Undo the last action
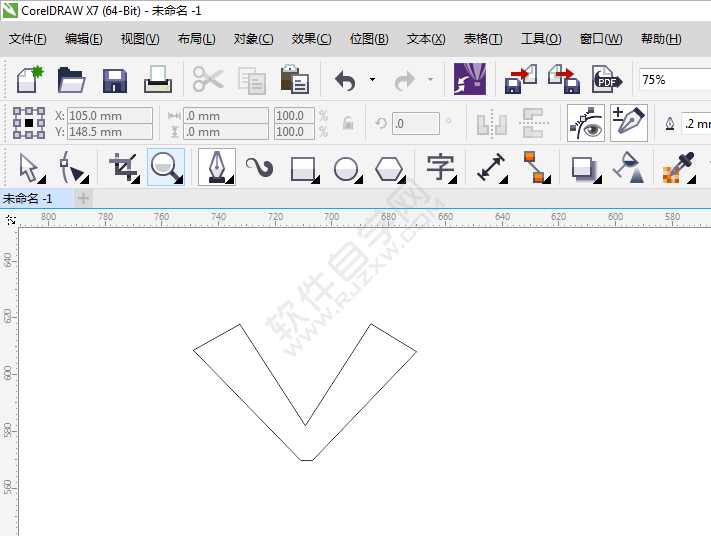 pos(346,80)
